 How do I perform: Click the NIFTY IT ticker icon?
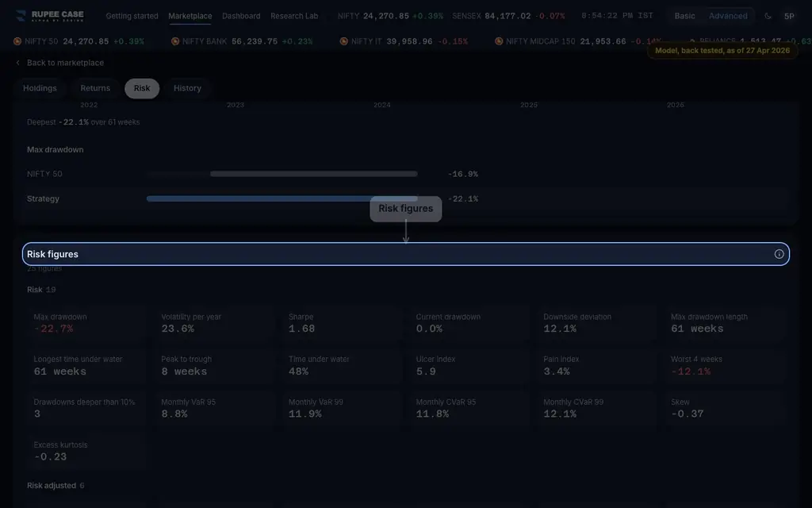(x=344, y=41)
